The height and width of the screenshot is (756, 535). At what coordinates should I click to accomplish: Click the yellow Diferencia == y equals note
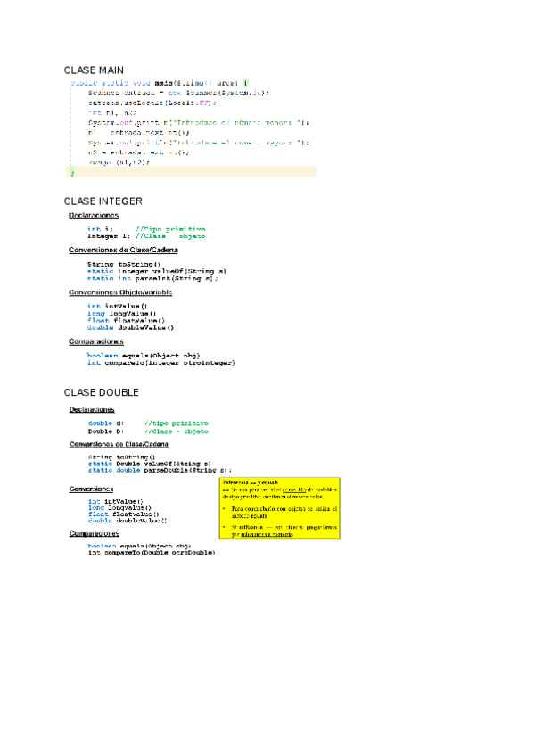[x=279, y=511]
